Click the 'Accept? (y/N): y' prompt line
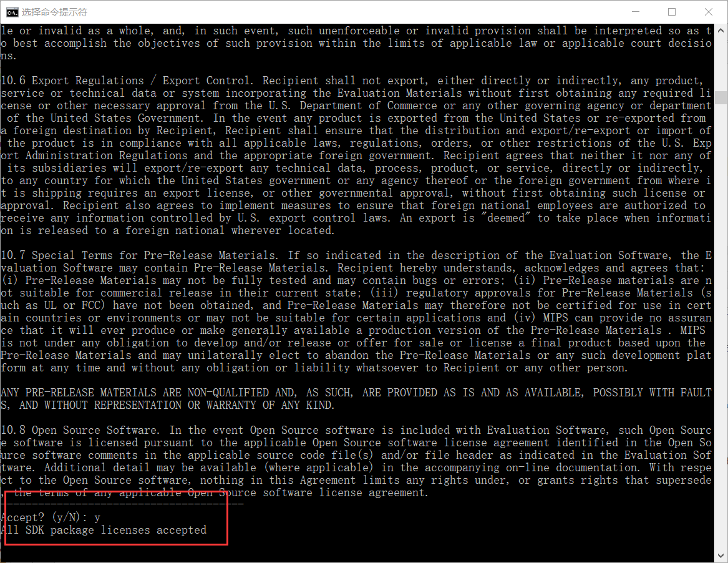The width and height of the screenshot is (728, 563). click(51, 517)
